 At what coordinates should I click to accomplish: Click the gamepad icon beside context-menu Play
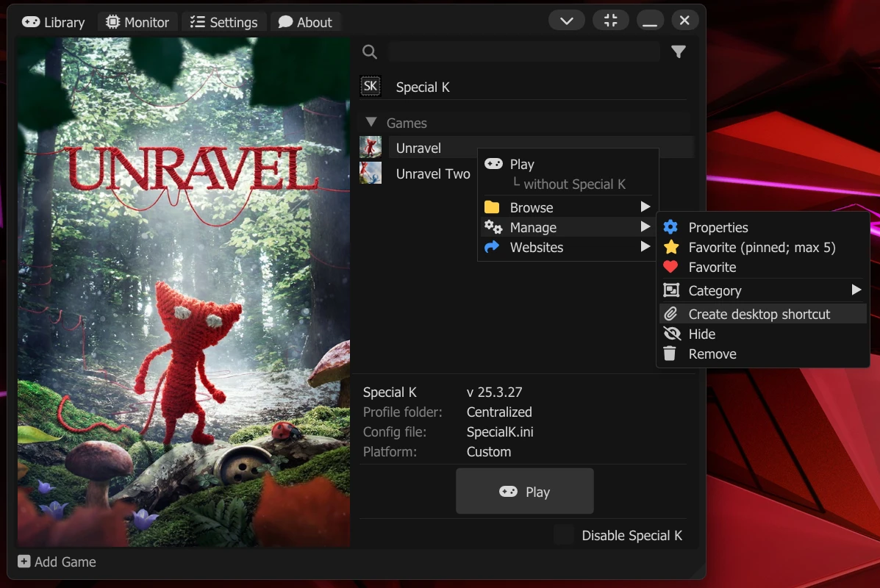coord(494,163)
